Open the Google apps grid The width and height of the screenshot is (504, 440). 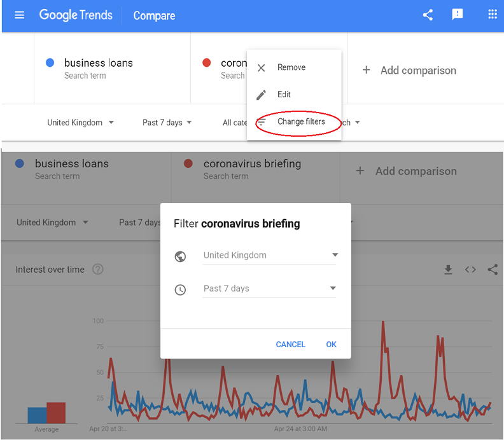click(492, 15)
